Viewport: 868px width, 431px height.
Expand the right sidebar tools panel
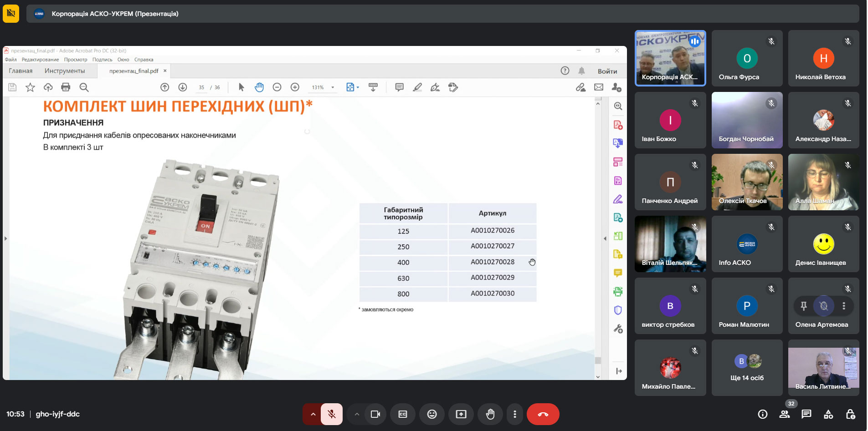pyautogui.click(x=618, y=371)
